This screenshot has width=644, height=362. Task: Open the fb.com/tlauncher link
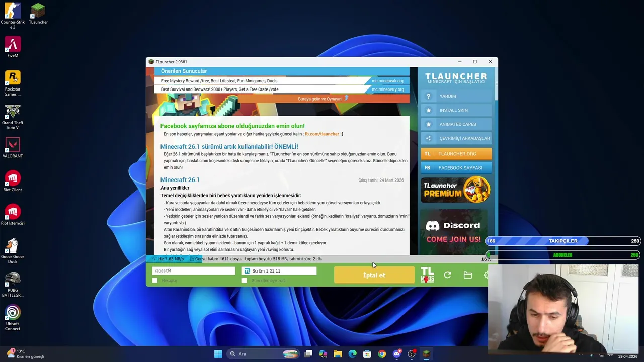pos(322,134)
